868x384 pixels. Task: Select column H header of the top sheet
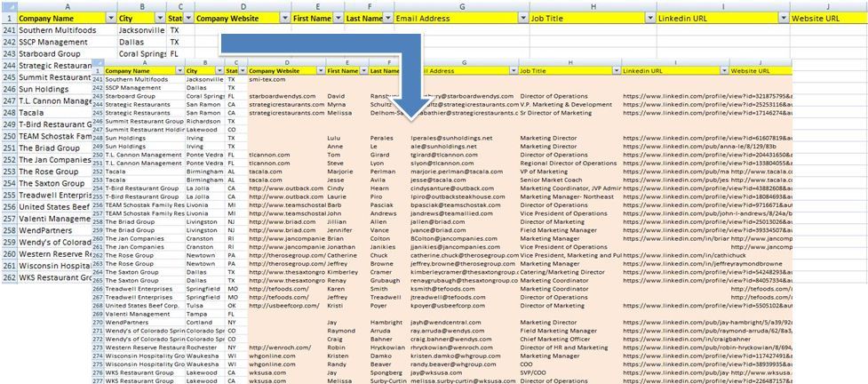593,5
